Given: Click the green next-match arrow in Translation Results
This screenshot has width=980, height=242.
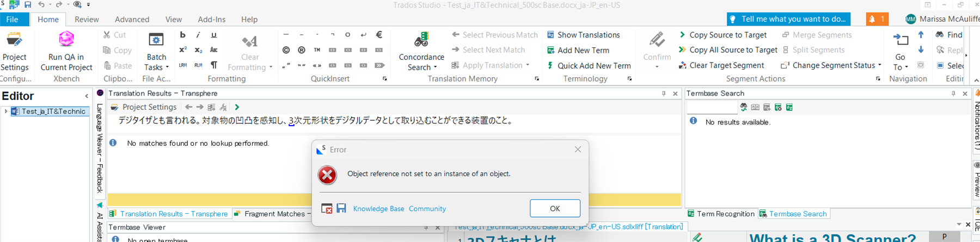Looking at the screenshot, I should (x=237, y=107).
